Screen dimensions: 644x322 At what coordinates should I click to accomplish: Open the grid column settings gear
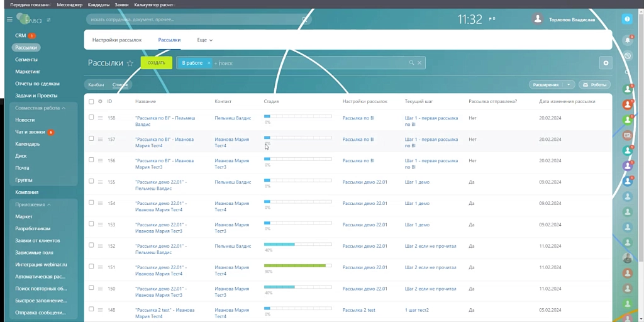tap(100, 101)
